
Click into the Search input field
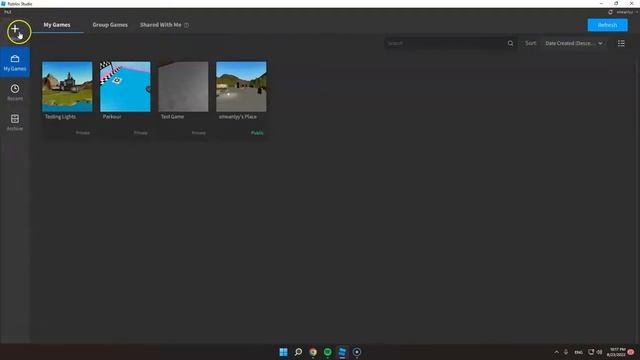click(x=445, y=43)
